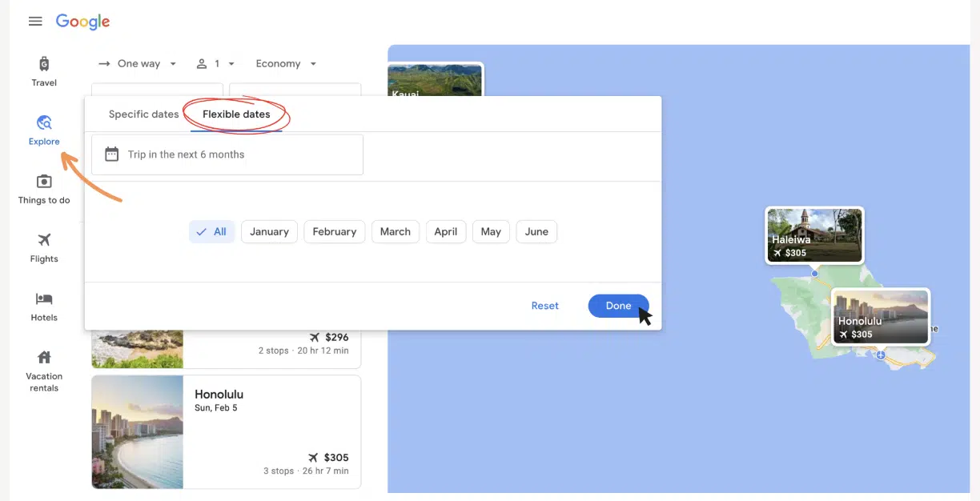Click the Reset link
The image size is (980, 501).
click(544, 306)
